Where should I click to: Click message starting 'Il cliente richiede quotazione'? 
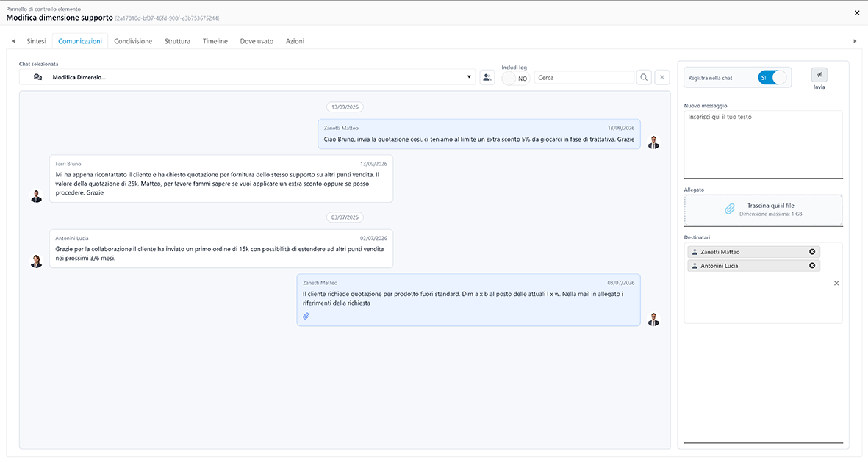[x=468, y=300]
